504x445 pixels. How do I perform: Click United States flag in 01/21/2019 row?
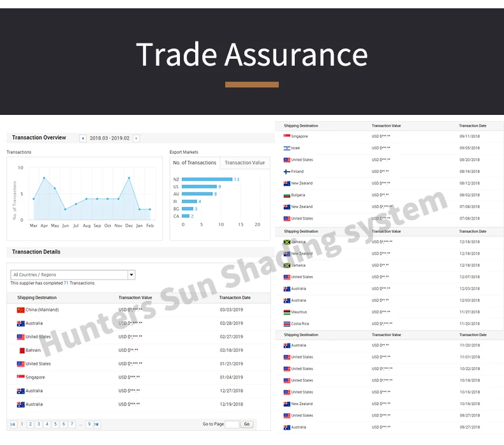[x=20, y=364]
